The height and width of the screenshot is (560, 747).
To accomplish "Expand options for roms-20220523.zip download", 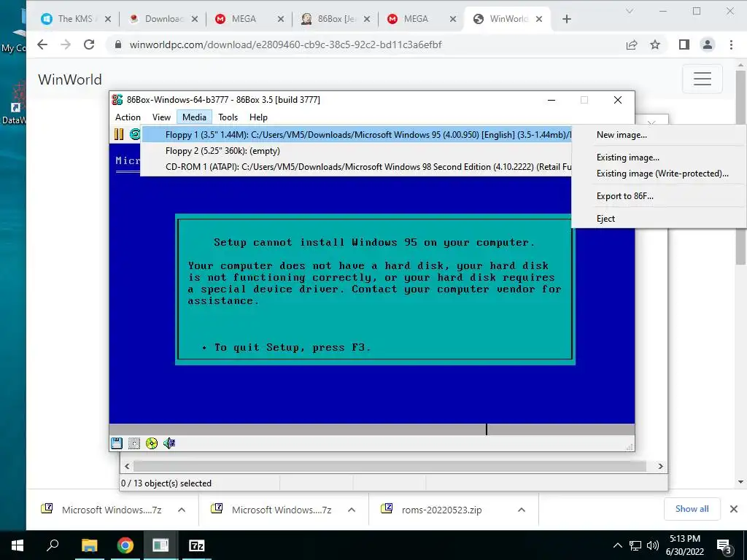I will tap(522, 510).
